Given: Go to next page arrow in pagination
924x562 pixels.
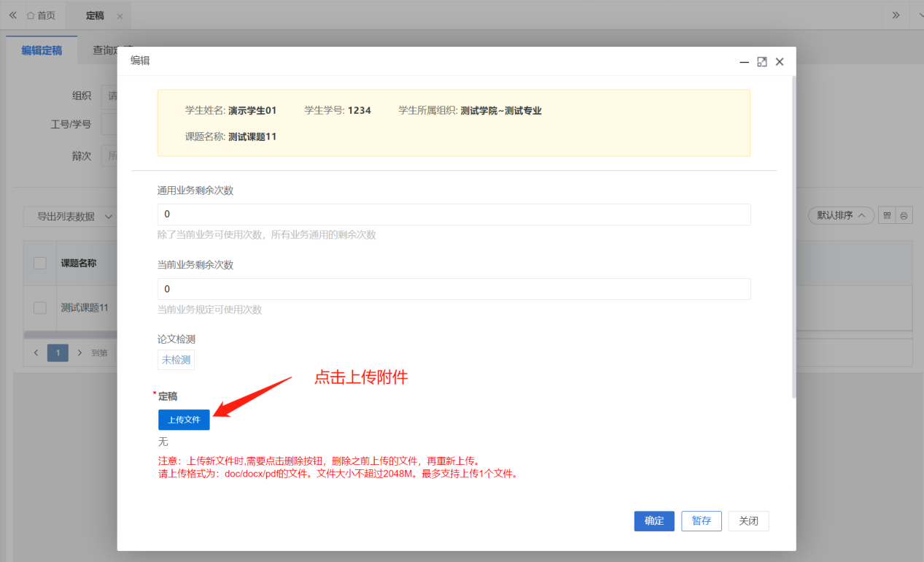Looking at the screenshot, I should 79,353.
